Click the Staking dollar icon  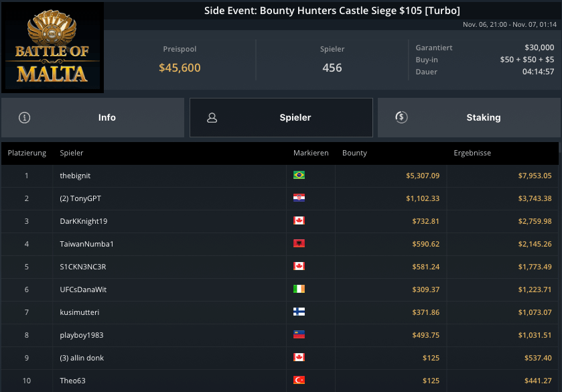tap(401, 117)
